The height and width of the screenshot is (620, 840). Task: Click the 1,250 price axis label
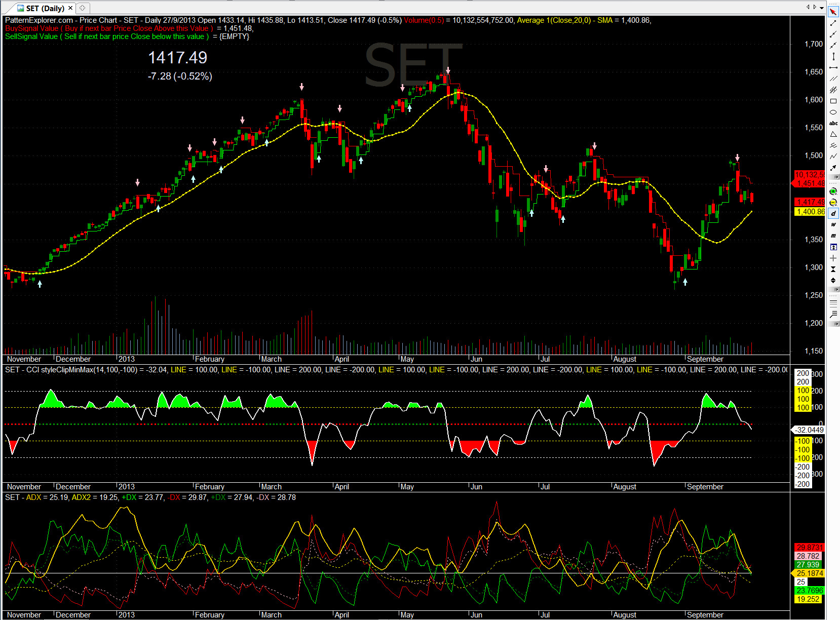point(814,295)
